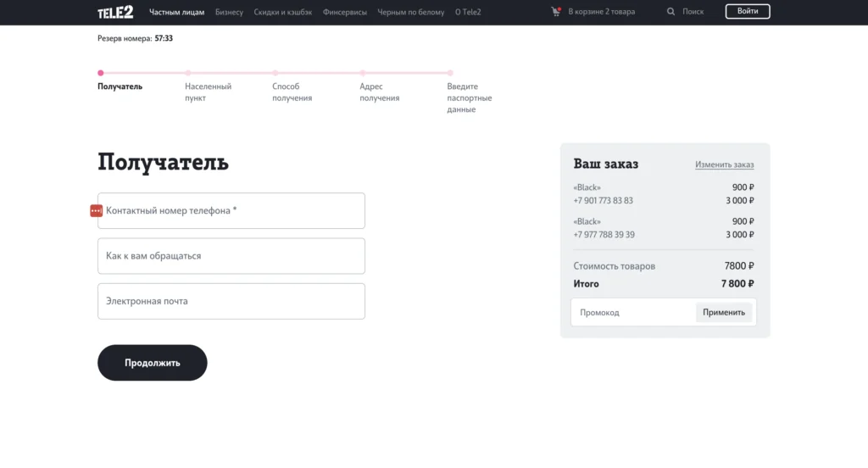
Task: Click red password manager icon in phone field
Action: coord(96,210)
